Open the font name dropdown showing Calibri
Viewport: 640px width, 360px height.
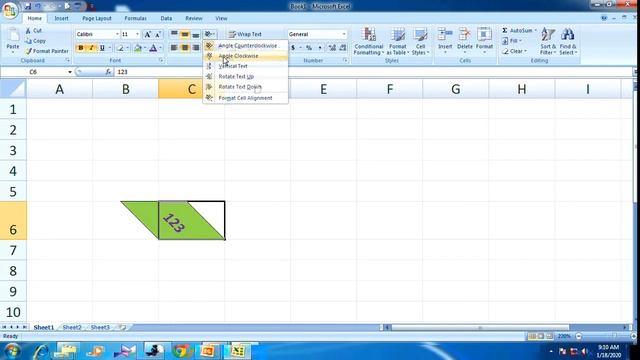click(x=117, y=34)
